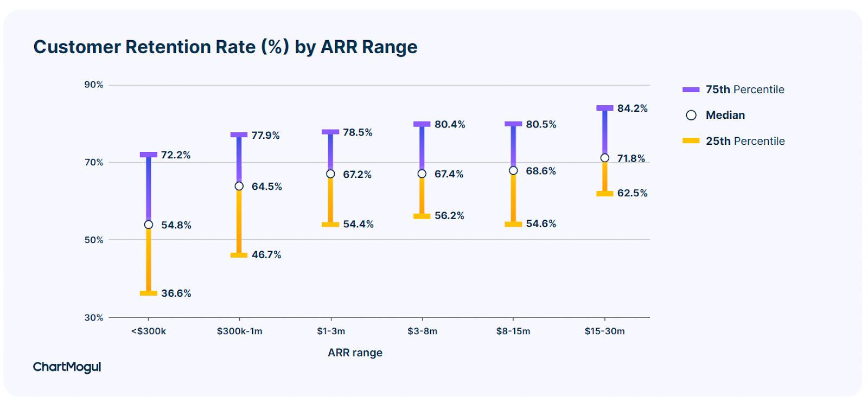The width and height of the screenshot is (868, 403).
Task: Click the 36.6% bottom percentile bar
Action: click(x=149, y=293)
